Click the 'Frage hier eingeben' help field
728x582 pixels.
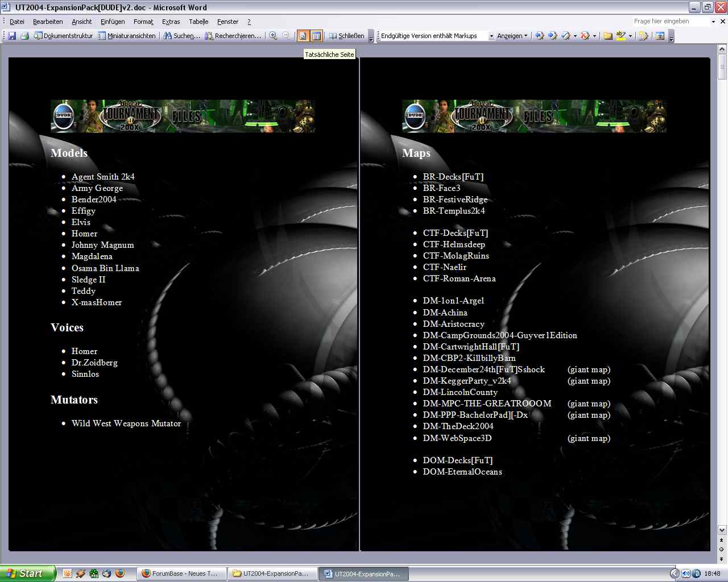click(670, 21)
